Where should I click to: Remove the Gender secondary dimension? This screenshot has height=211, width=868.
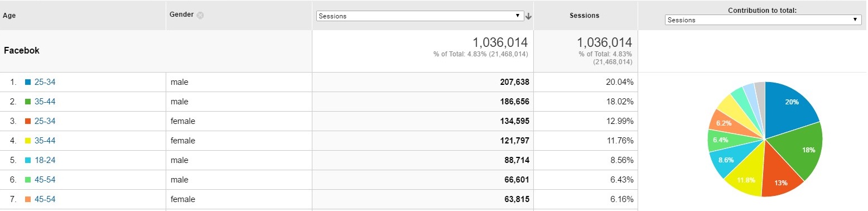point(200,15)
